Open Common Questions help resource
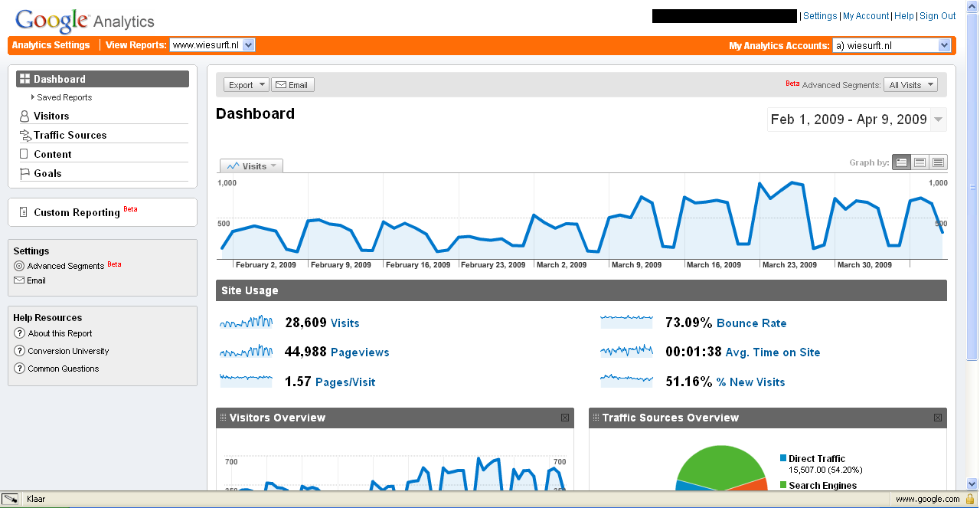This screenshot has height=508, width=980. click(64, 369)
